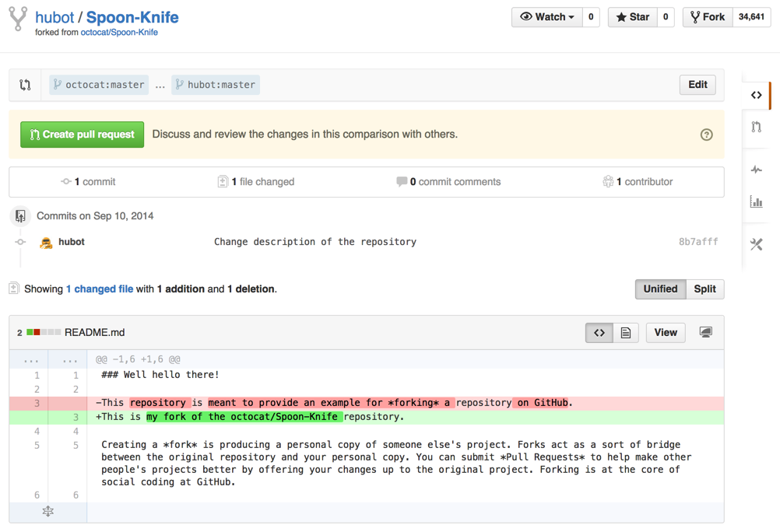The image size is (780, 532).
Task: Click the compare branches icon
Action: [25, 85]
